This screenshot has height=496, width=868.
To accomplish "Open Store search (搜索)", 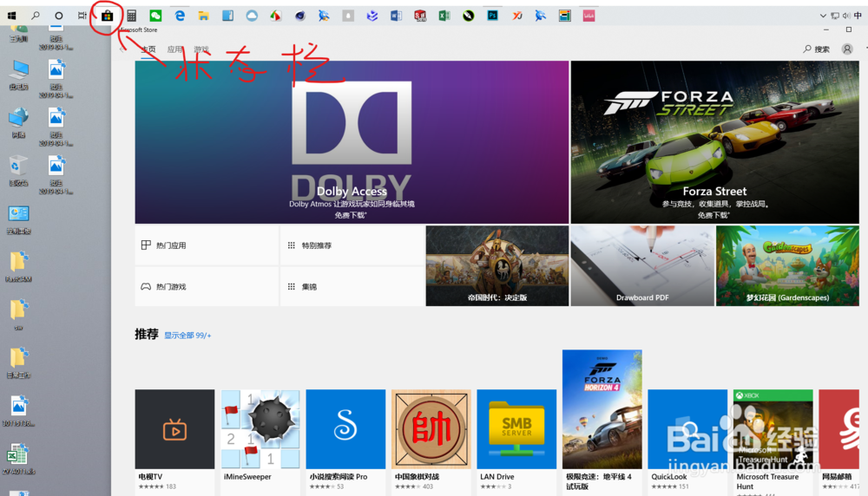I will 817,49.
